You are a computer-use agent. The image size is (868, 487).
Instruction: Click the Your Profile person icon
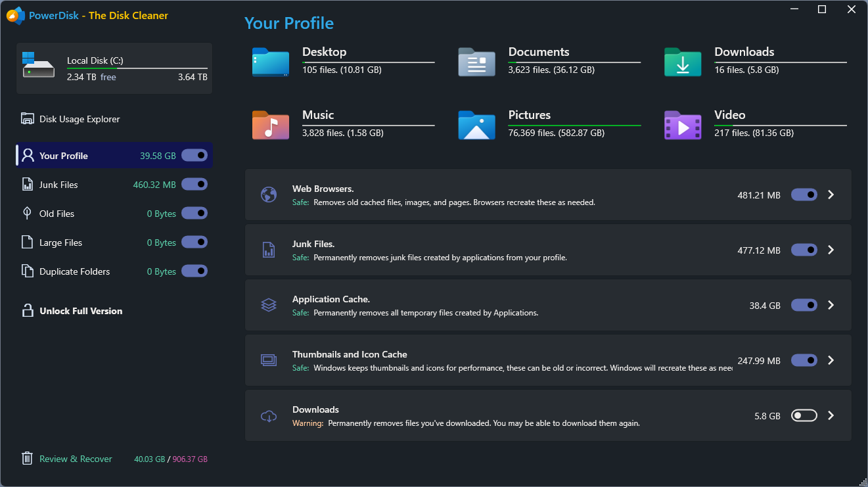(x=28, y=156)
